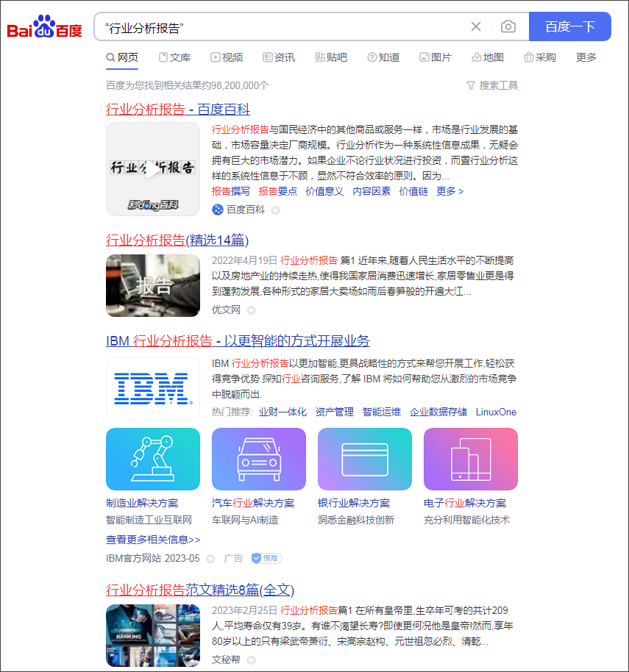
Task: Click the bank card icon card
Action: tap(365, 459)
